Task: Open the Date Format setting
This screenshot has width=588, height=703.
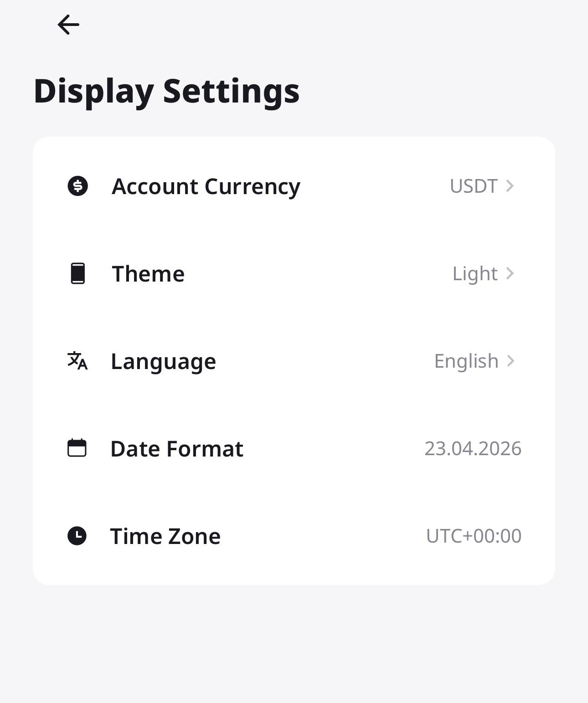Action: (x=177, y=448)
